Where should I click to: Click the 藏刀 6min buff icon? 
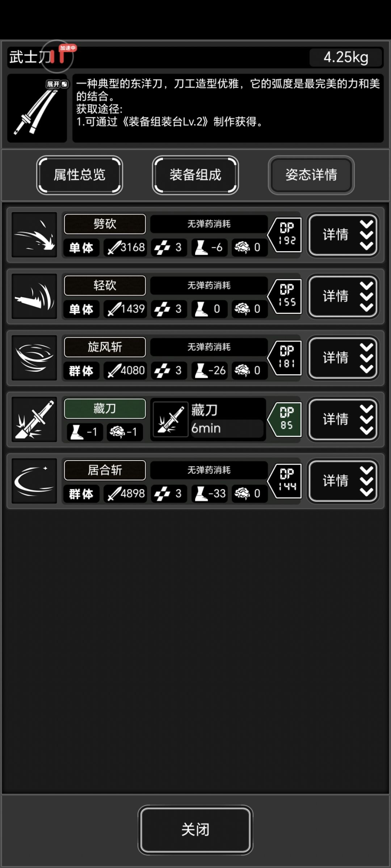[x=171, y=420]
